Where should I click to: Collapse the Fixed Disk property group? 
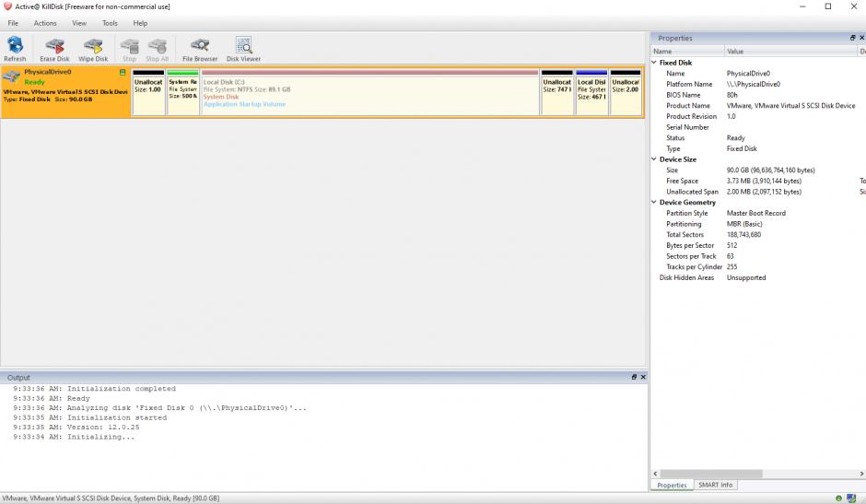655,63
